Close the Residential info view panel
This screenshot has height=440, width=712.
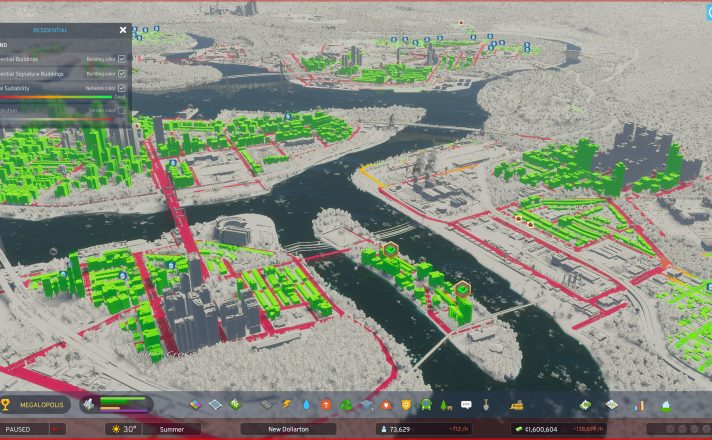pos(123,30)
